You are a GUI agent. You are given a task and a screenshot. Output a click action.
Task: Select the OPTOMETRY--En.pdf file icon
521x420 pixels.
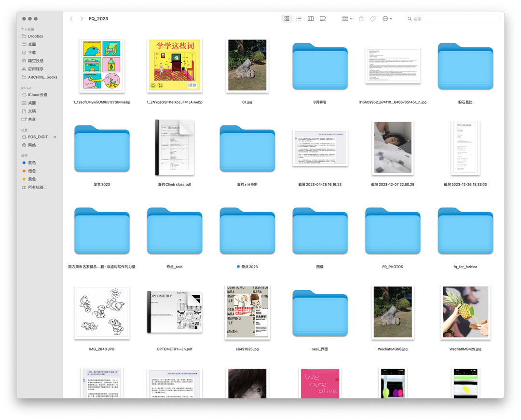tap(175, 312)
